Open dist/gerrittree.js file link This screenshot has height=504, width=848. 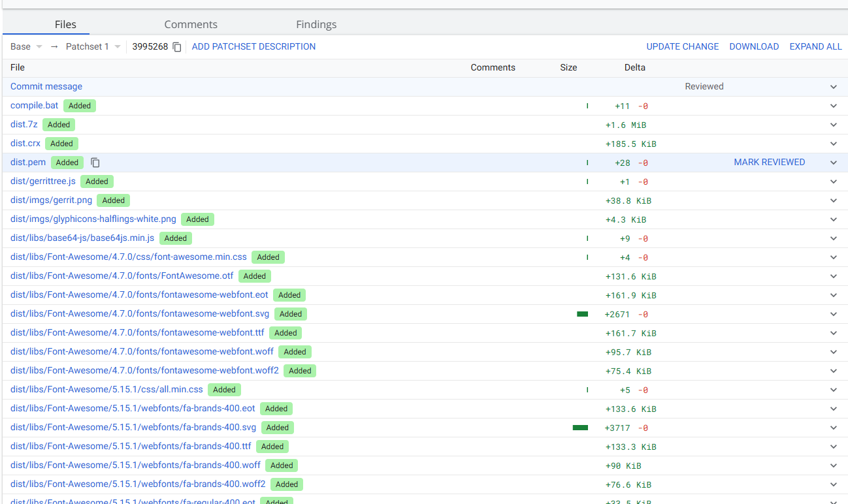pos(43,181)
